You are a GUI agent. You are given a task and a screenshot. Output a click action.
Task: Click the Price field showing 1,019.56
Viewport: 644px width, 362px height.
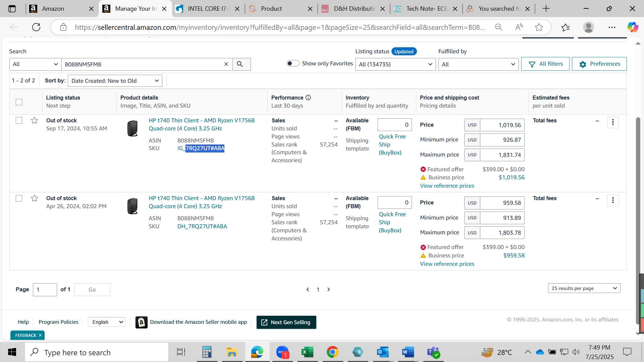pos(502,125)
